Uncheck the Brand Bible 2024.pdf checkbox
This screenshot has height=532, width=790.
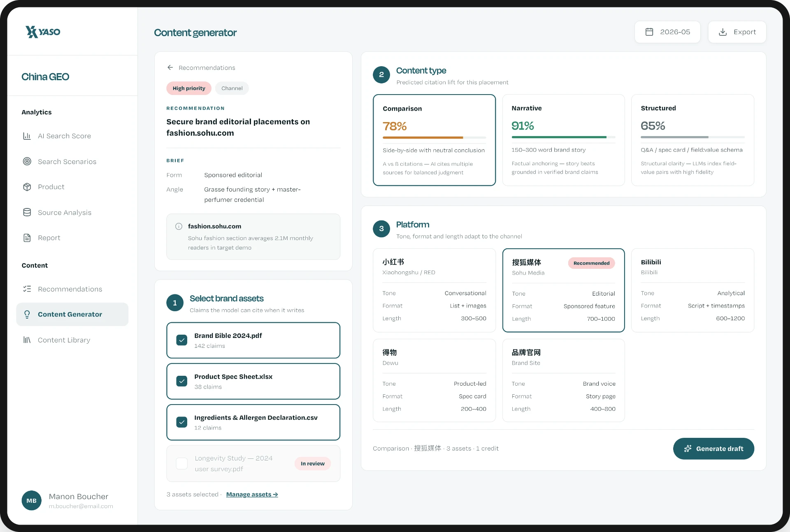coord(182,340)
